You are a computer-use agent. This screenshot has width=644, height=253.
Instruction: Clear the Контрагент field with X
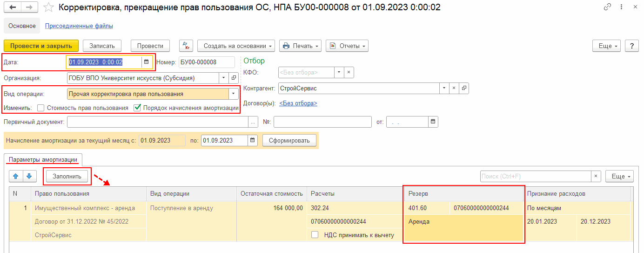(x=454, y=88)
